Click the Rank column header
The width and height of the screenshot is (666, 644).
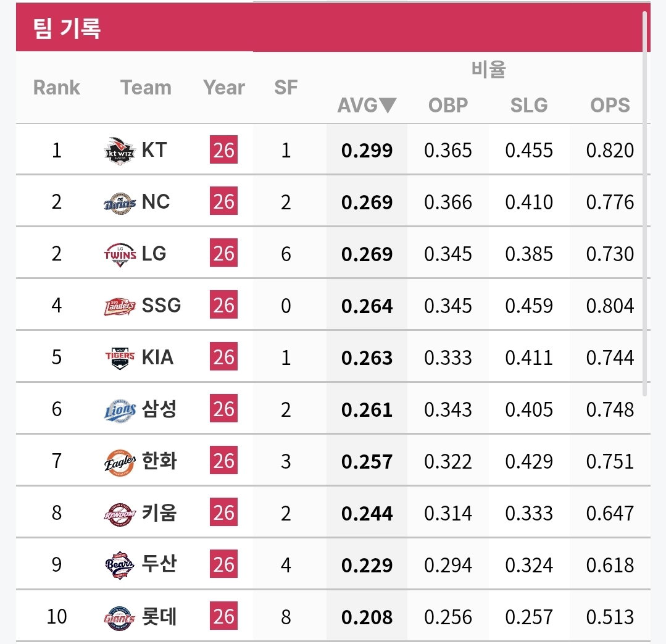tap(57, 88)
